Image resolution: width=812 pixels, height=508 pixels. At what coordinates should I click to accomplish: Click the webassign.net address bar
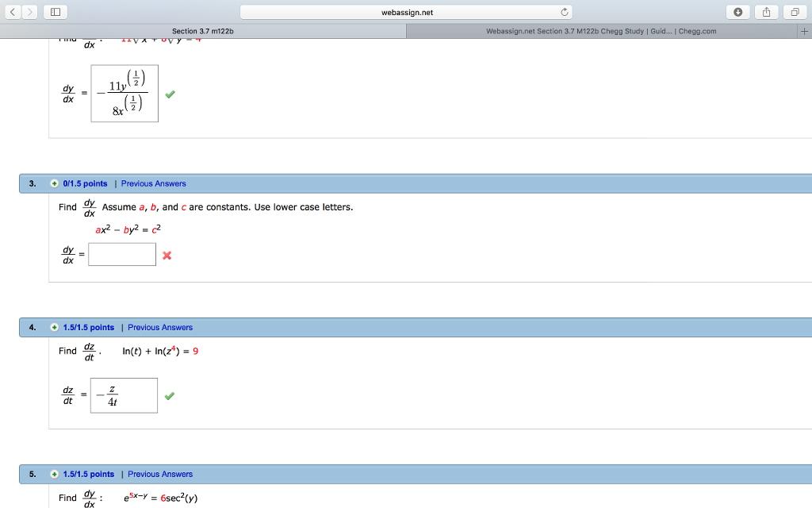tap(407, 12)
